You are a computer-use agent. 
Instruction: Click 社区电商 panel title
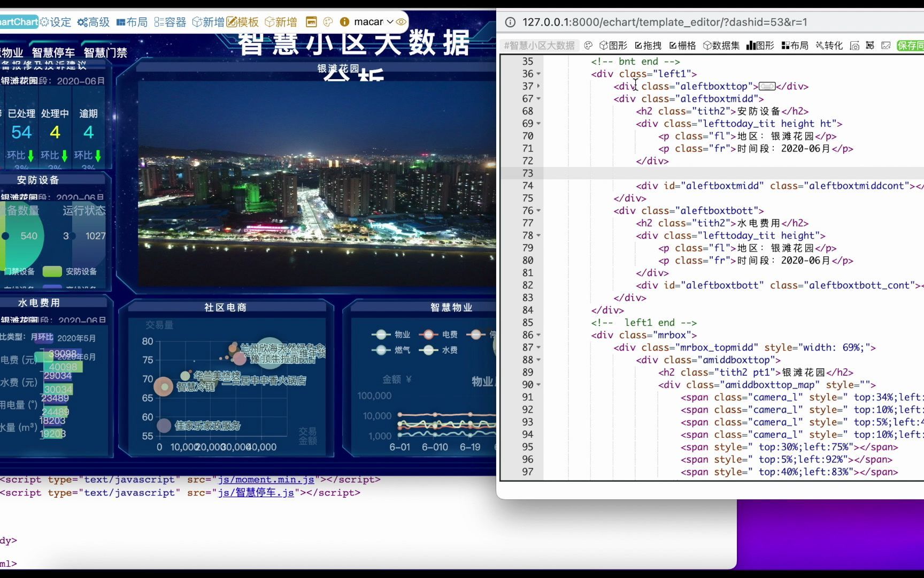coord(225,307)
